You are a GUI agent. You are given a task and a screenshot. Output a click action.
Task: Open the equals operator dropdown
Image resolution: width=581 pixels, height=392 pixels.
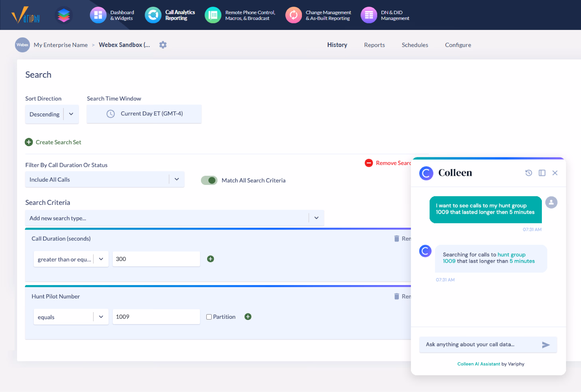tap(71, 317)
